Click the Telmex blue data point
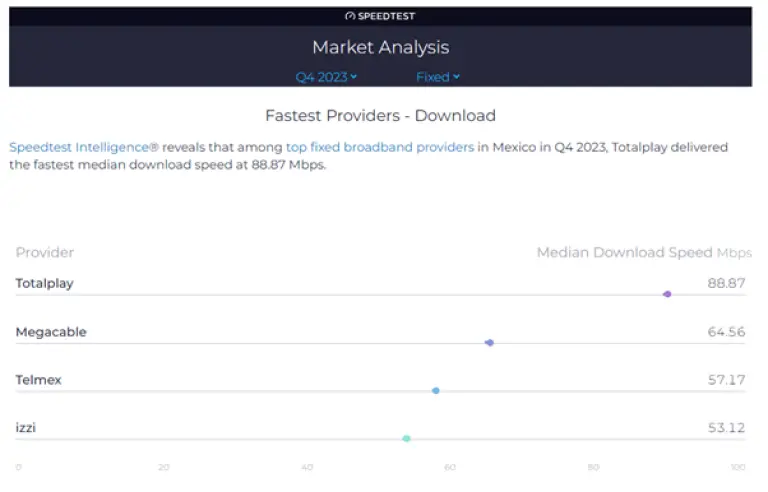This screenshot has height=492, width=768. [x=436, y=390]
